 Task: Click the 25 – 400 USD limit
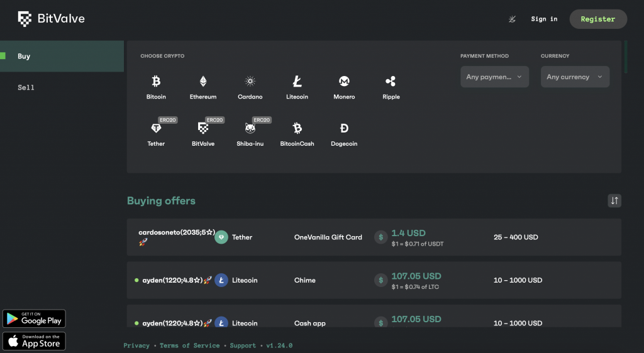(x=516, y=237)
